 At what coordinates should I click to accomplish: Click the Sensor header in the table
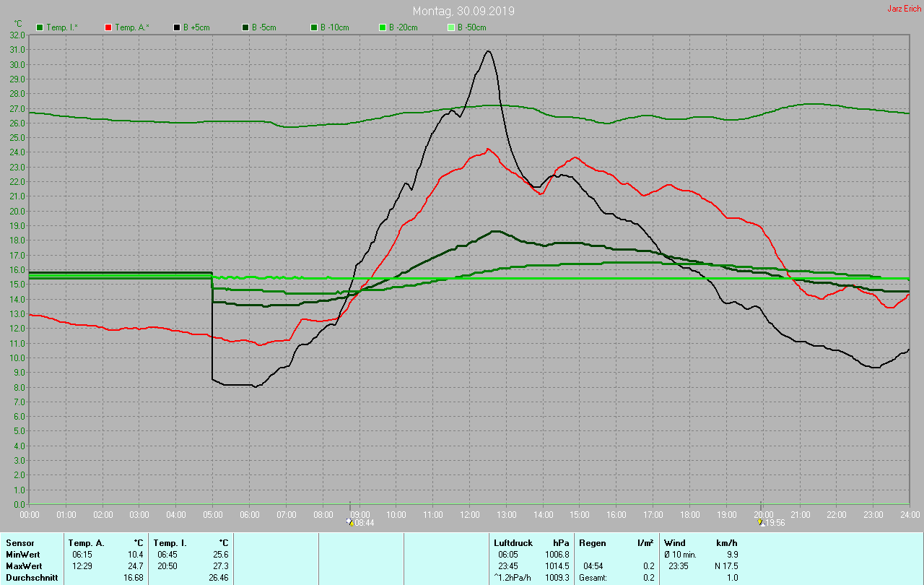[x=19, y=542]
